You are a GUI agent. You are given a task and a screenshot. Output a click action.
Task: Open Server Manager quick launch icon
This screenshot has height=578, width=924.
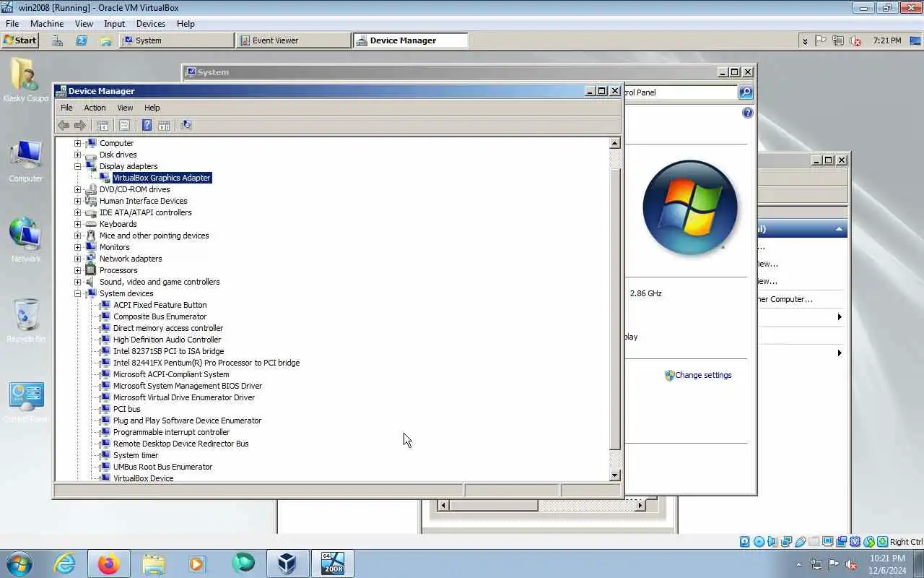(x=57, y=40)
